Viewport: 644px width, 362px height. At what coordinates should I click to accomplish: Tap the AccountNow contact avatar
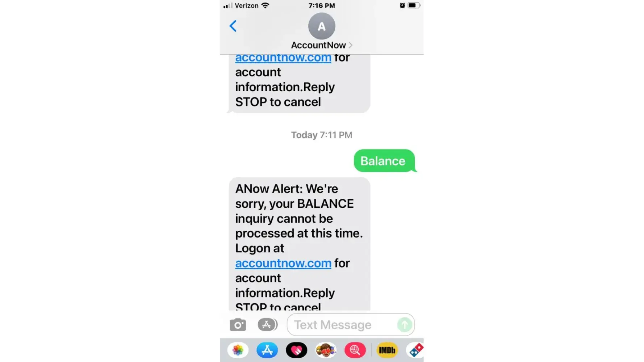322,26
